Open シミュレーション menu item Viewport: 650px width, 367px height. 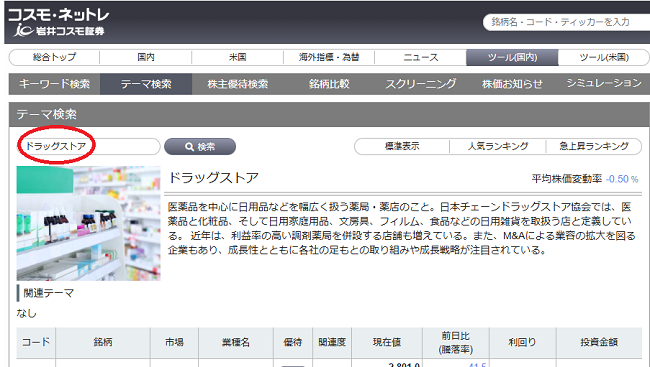[604, 84]
